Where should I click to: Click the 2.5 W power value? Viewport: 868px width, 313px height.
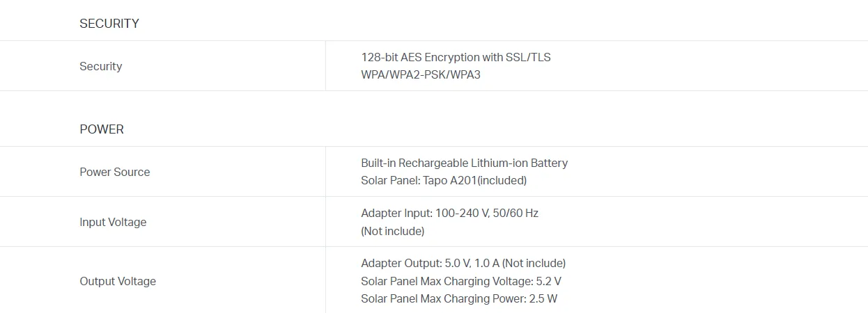[x=543, y=299]
